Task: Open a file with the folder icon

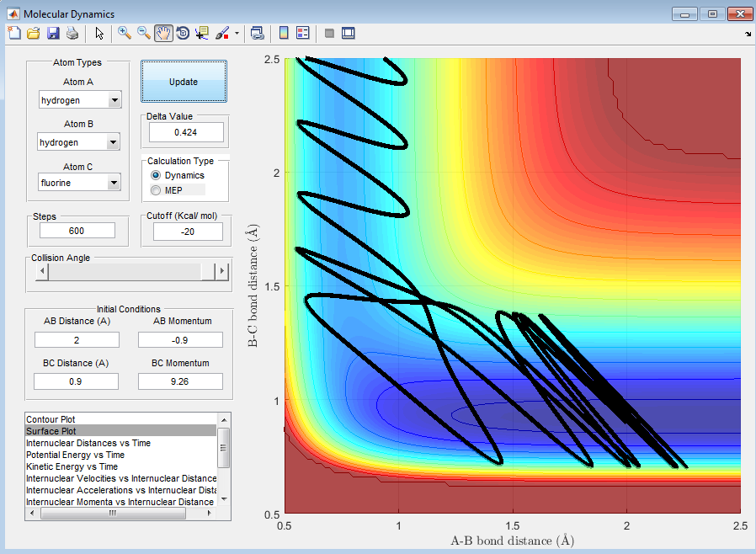Action: click(33, 33)
